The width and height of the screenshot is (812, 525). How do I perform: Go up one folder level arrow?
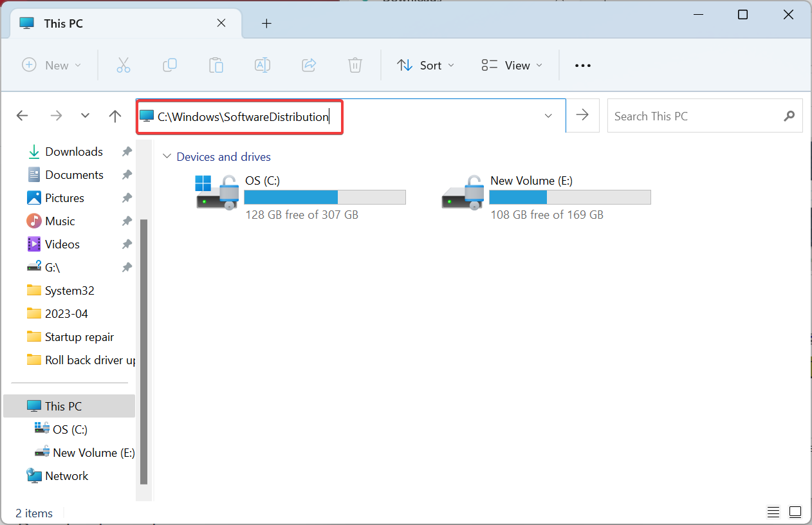[115, 116]
